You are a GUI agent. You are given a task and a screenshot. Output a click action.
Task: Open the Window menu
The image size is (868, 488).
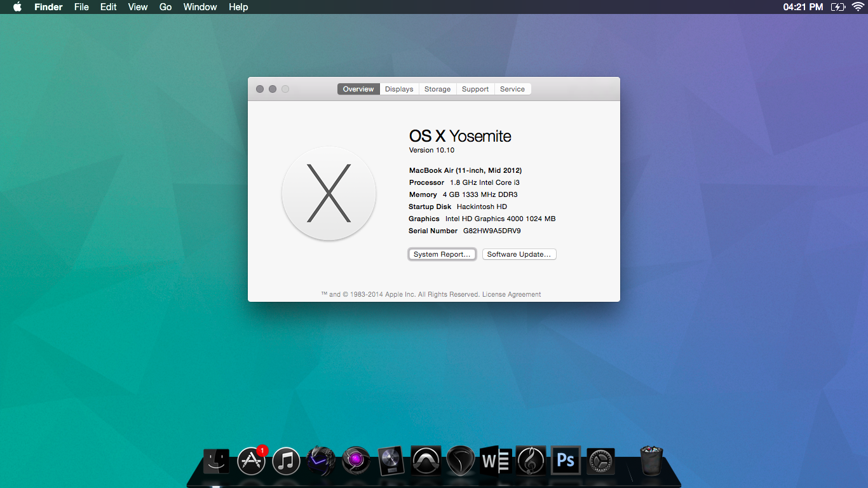coord(200,7)
